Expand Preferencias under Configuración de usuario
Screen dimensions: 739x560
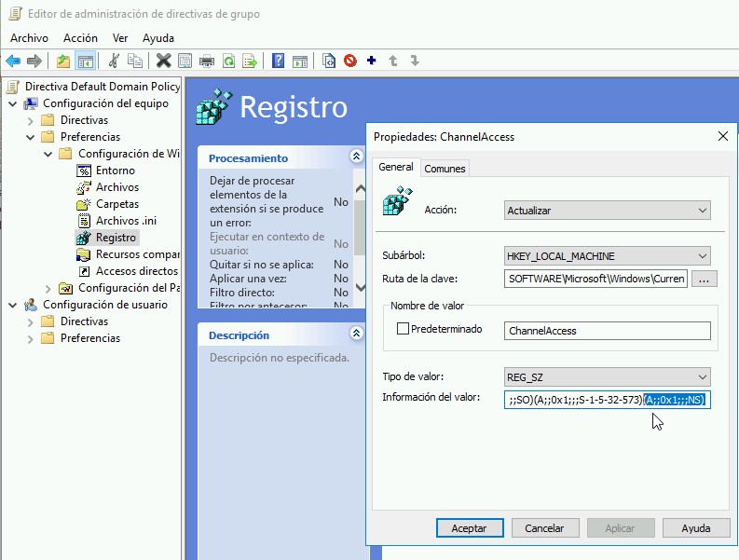30,338
